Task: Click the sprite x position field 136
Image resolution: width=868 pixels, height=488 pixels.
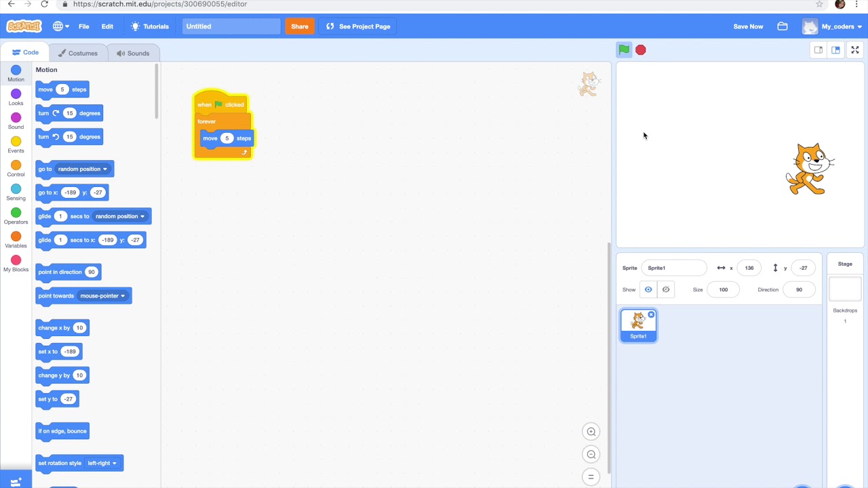Action: coord(749,268)
